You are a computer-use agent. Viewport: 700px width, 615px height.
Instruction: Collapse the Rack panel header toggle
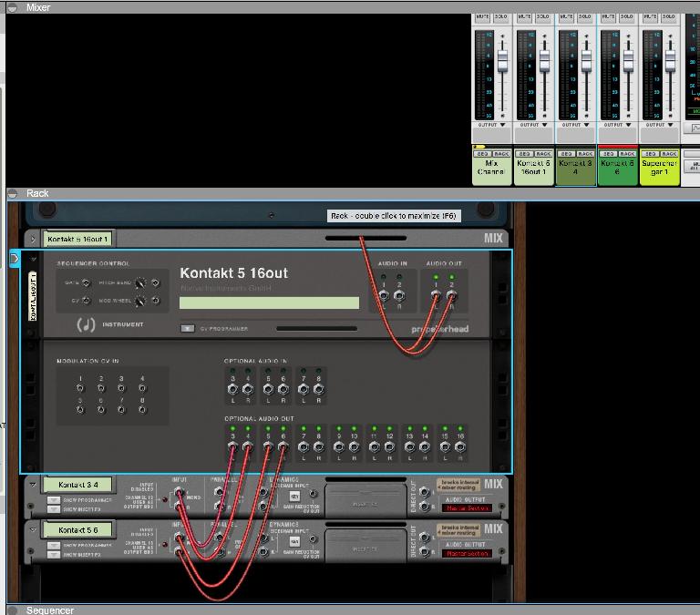[13, 193]
